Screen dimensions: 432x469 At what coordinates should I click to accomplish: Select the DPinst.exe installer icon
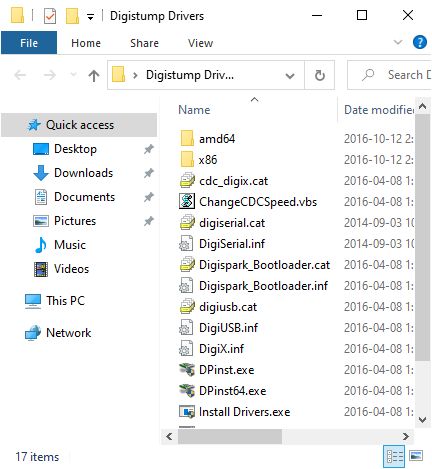point(187,369)
